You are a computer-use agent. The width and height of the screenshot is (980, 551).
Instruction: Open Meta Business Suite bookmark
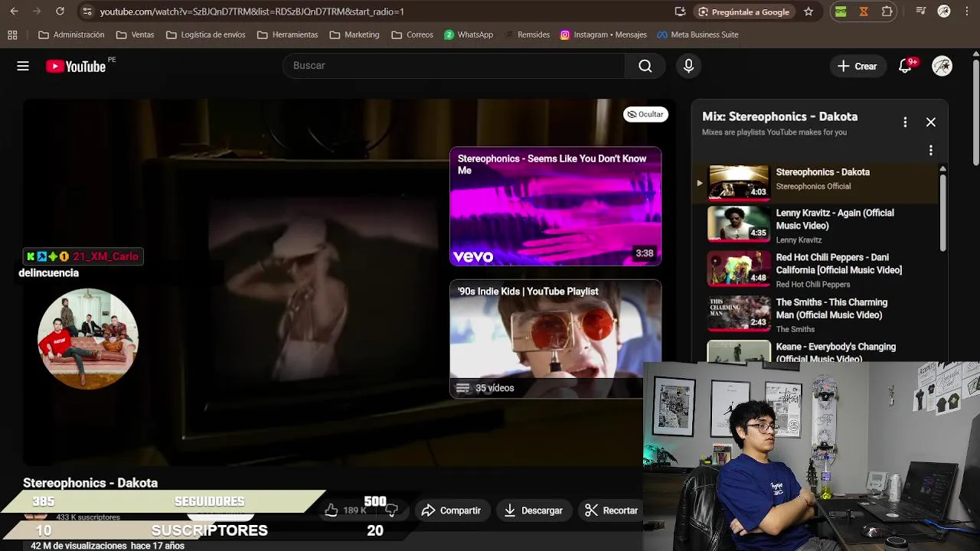pos(697,34)
